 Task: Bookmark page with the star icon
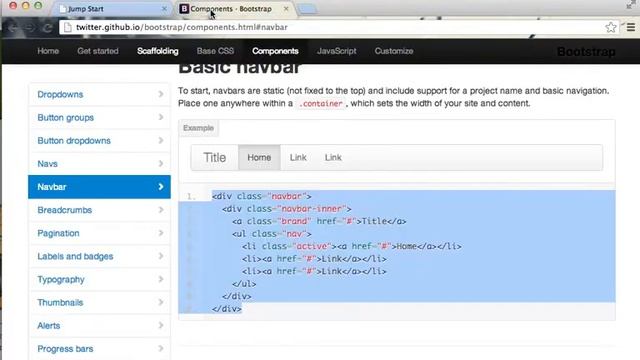coord(611,27)
